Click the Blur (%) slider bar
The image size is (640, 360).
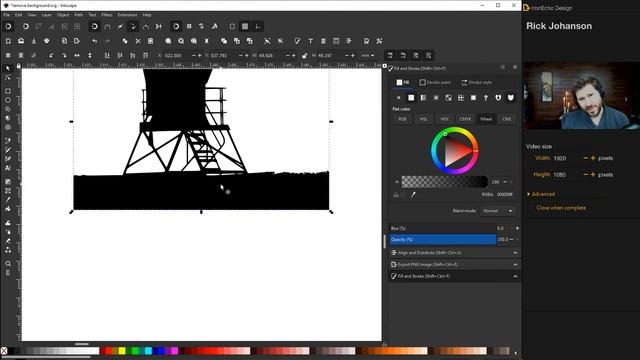pyautogui.click(x=443, y=228)
